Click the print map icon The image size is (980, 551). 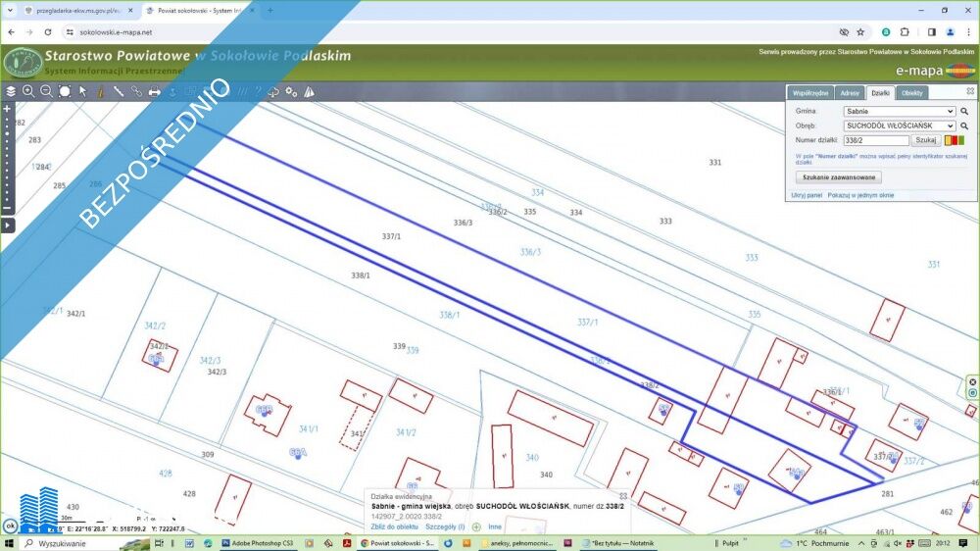pyautogui.click(x=154, y=91)
